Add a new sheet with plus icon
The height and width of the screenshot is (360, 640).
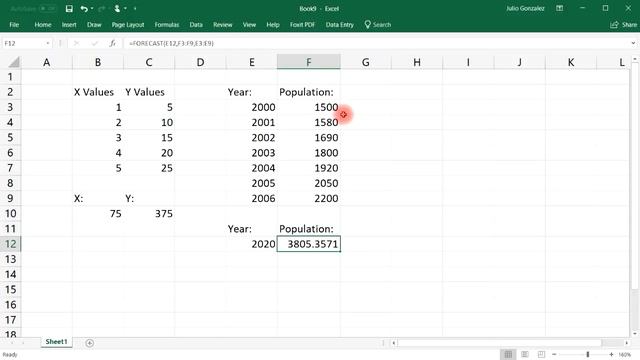click(89, 343)
